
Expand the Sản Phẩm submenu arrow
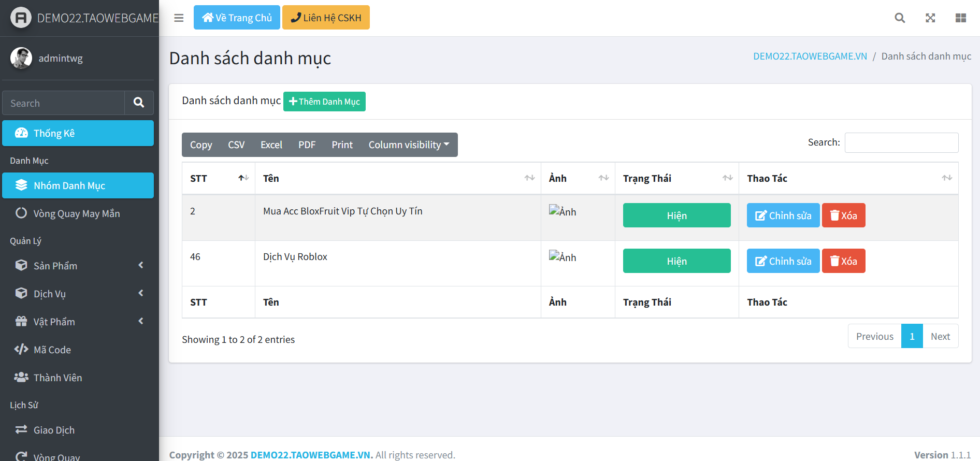(141, 265)
